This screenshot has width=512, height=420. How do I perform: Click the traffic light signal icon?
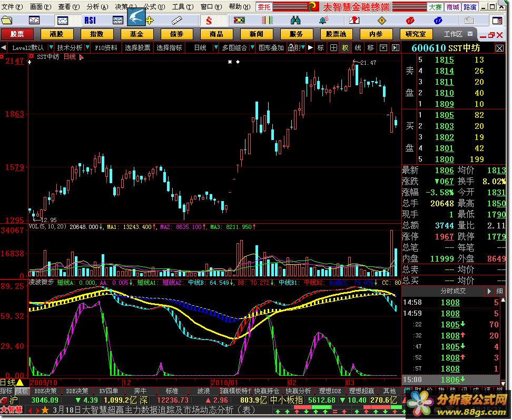[x=239, y=20]
